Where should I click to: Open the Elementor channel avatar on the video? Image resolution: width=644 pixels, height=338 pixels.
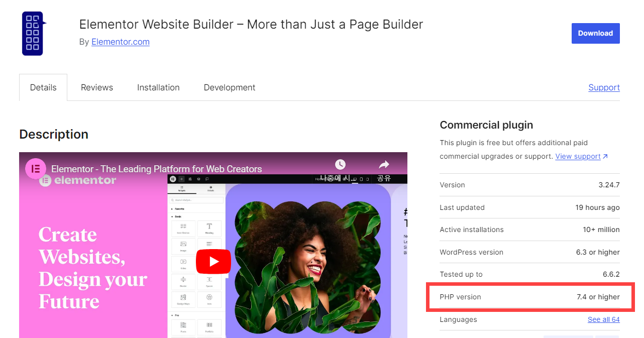pyautogui.click(x=36, y=169)
